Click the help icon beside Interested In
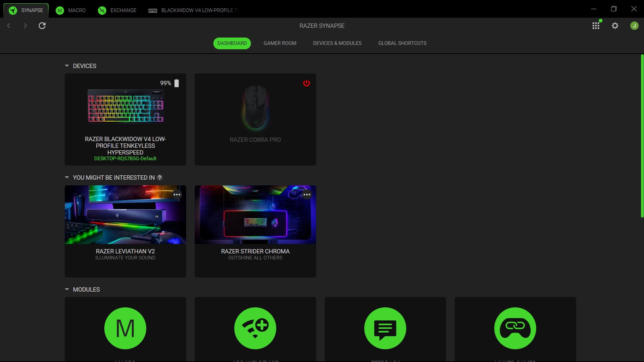Screen dimensions: 644x362 160,178
